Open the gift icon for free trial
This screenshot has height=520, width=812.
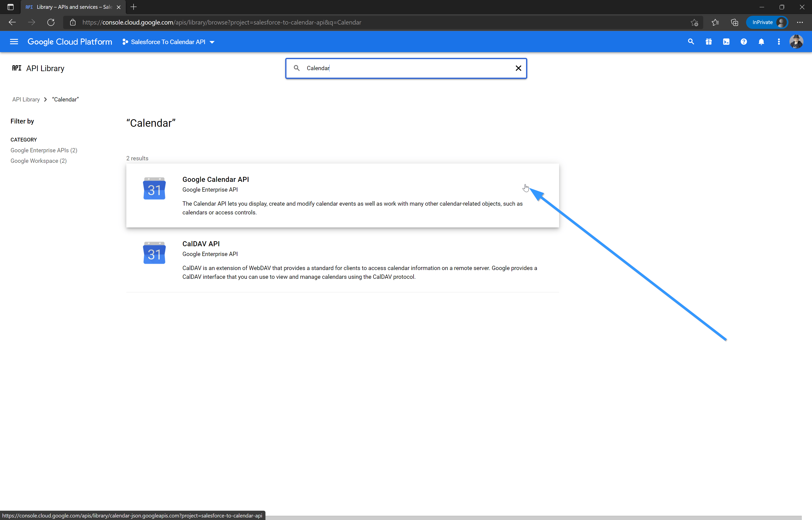[x=708, y=42]
